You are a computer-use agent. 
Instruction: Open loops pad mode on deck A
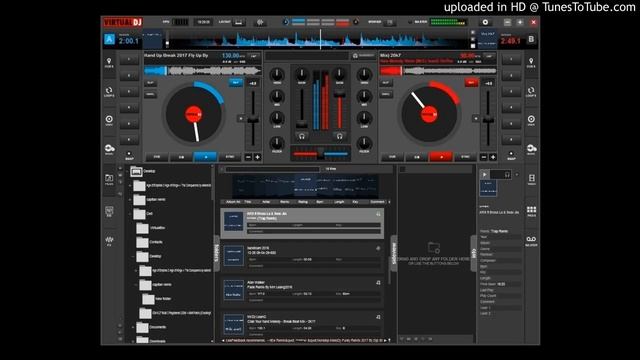tap(109, 91)
